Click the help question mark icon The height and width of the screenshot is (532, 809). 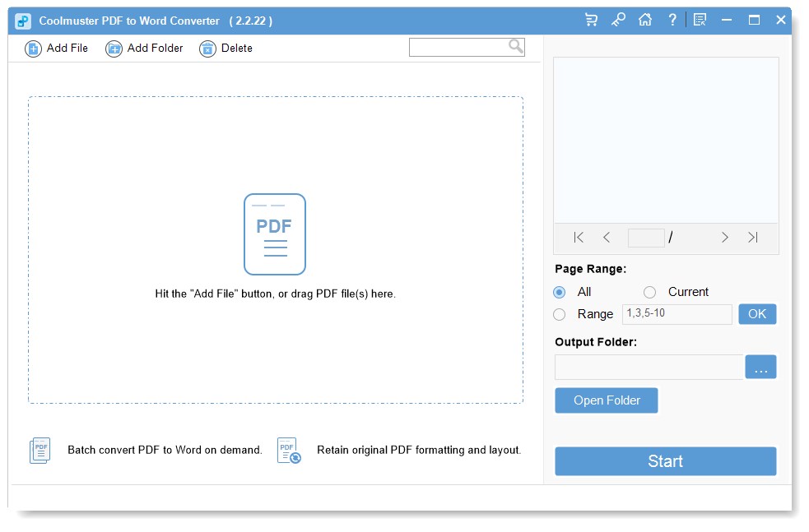(672, 20)
